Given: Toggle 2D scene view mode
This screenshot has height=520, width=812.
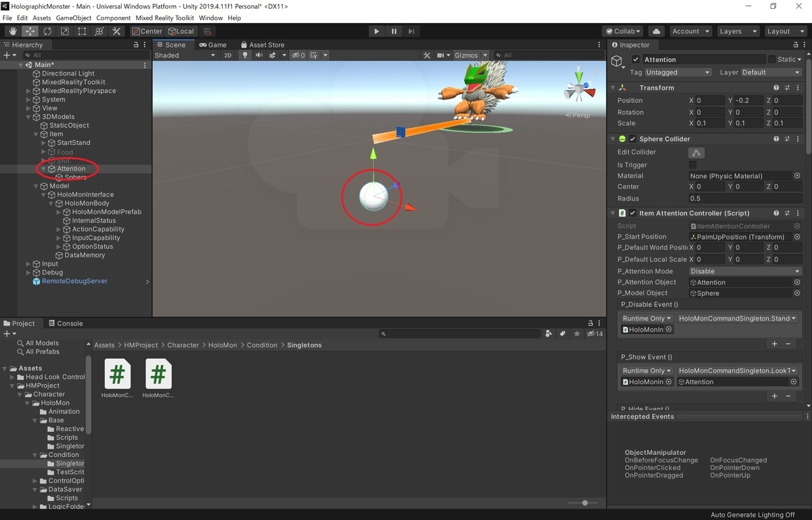Looking at the screenshot, I should pos(228,56).
